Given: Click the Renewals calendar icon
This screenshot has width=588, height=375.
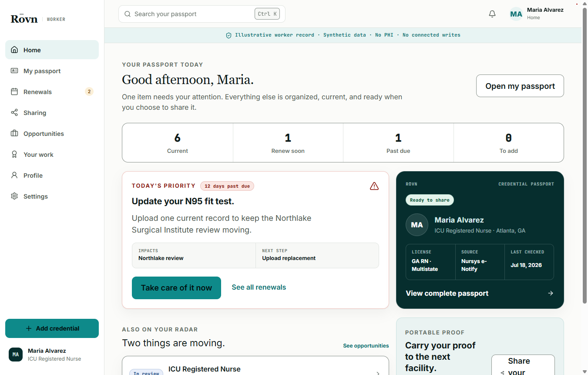Looking at the screenshot, I should click(14, 91).
